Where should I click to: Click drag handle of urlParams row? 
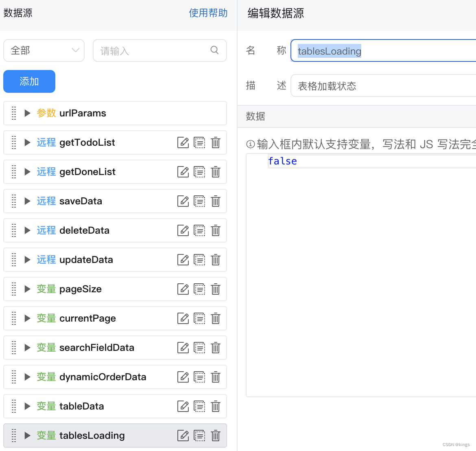click(14, 113)
